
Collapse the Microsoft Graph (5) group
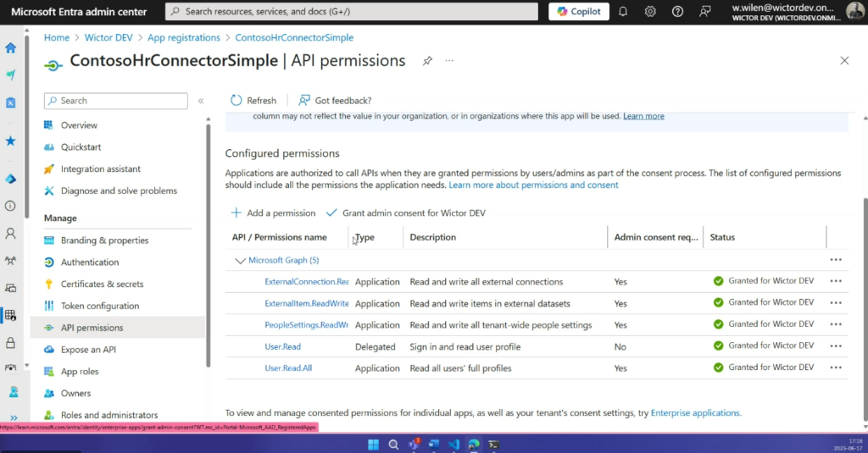(x=240, y=261)
